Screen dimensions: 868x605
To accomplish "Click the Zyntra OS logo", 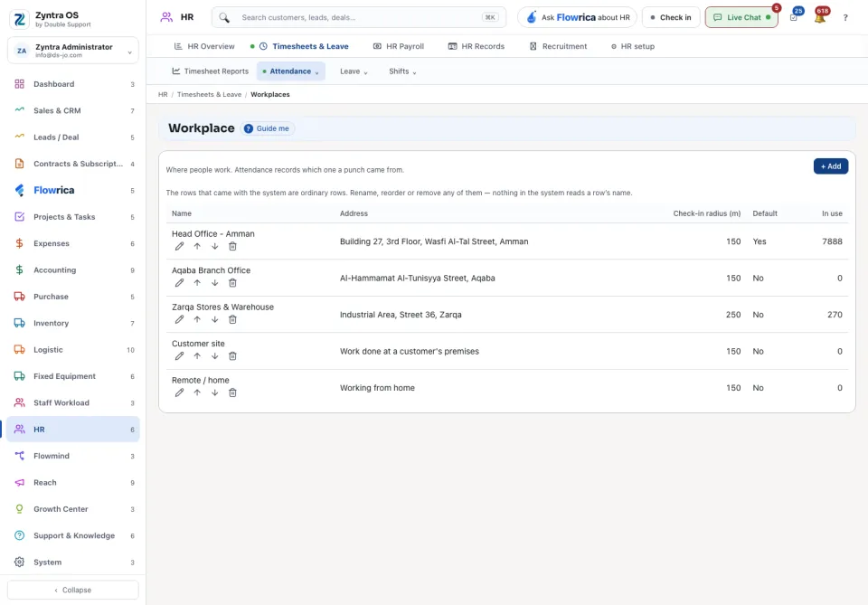I will point(19,19).
